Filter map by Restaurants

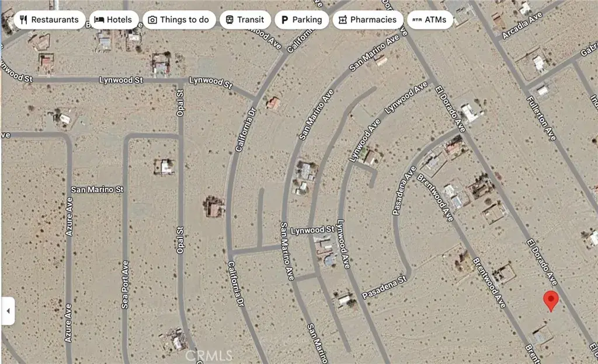[x=50, y=20]
